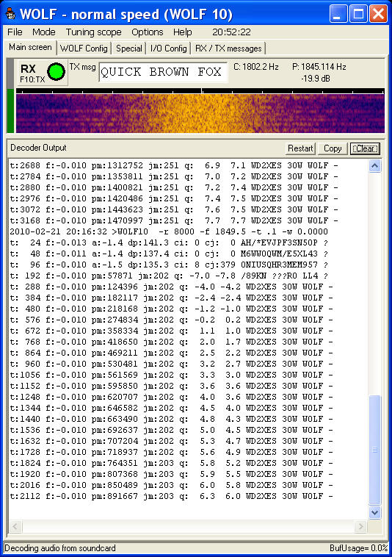Click the Restart decoder button
Viewport: 392px width, 557px height.
tap(300, 148)
